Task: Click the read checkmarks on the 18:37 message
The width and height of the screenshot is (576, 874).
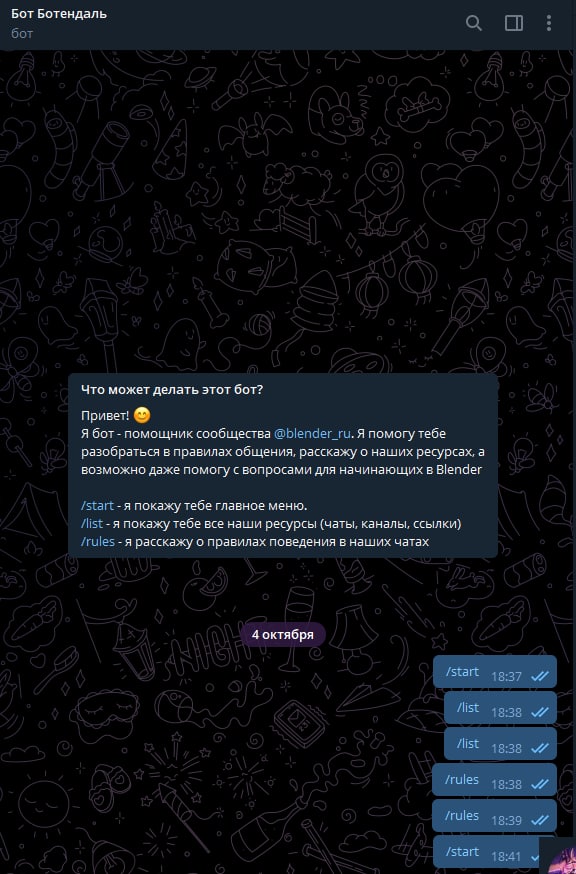Action: click(540, 676)
